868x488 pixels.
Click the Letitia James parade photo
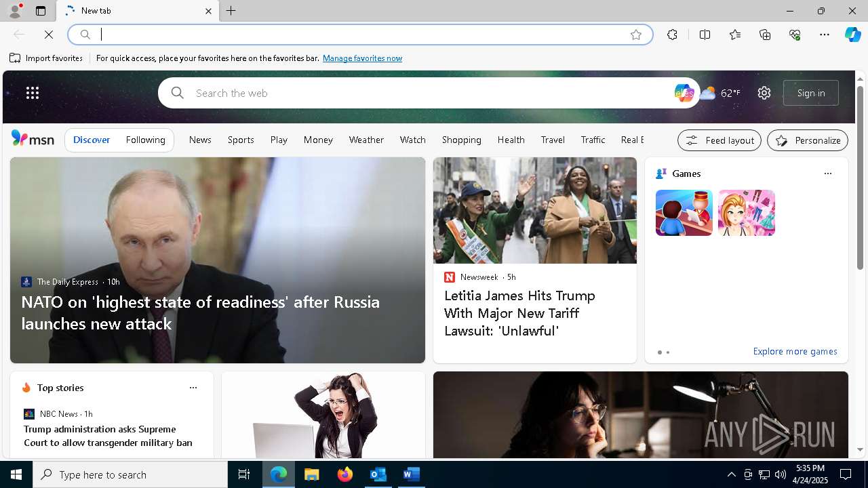(535, 210)
